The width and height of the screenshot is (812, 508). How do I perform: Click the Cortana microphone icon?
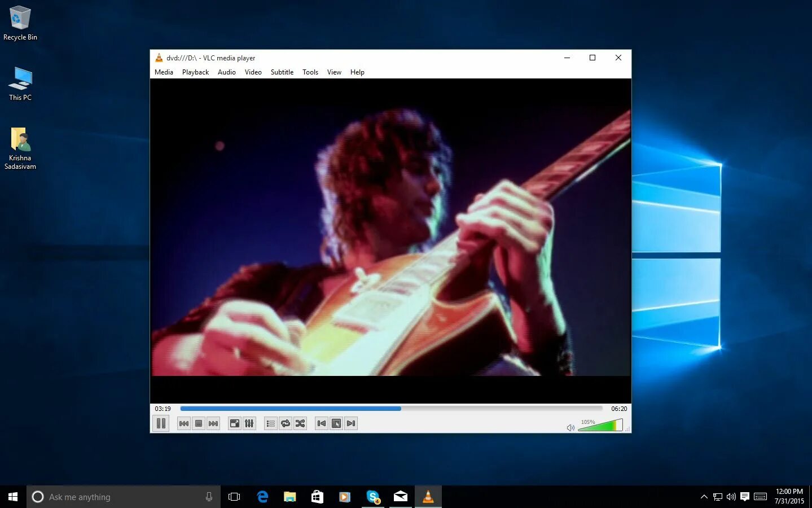coord(209,497)
